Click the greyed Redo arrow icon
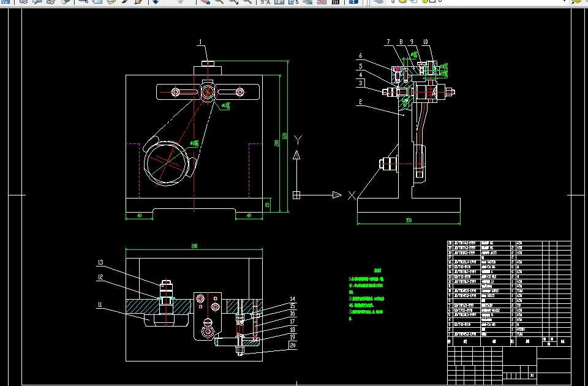The width and height of the screenshot is (588, 386). 180,2
